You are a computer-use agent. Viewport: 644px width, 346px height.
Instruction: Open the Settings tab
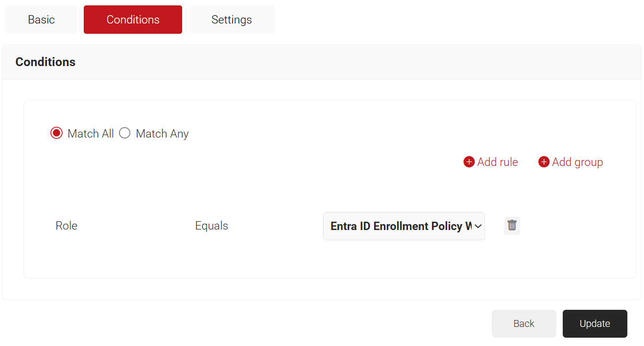(232, 20)
